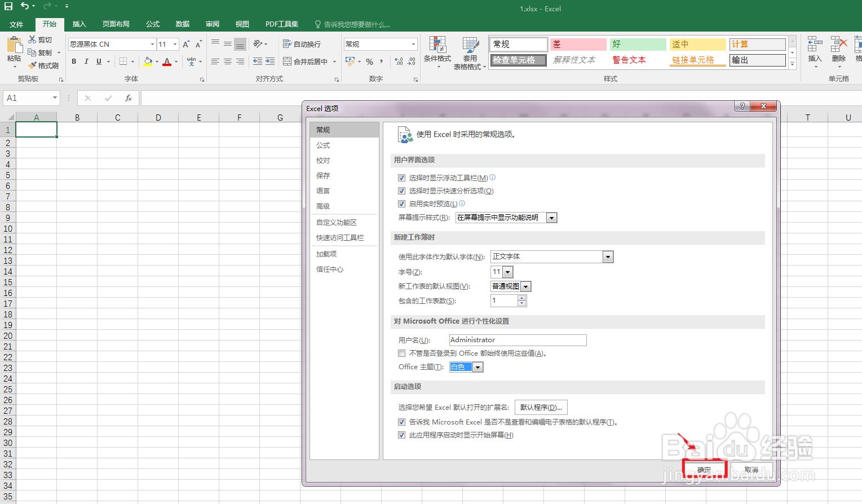Select 信任中心 in the options sidebar
Image resolution: width=862 pixels, height=504 pixels.
(344, 269)
